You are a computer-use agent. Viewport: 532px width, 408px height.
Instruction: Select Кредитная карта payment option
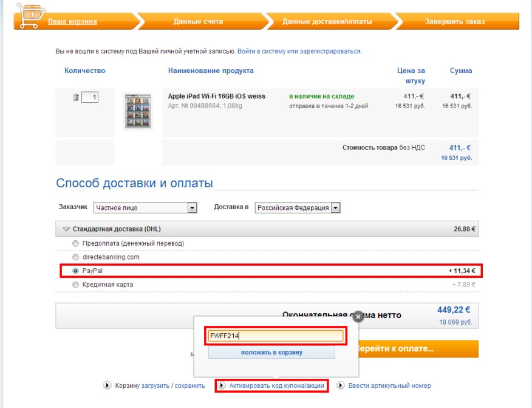pyautogui.click(x=75, y=285)
